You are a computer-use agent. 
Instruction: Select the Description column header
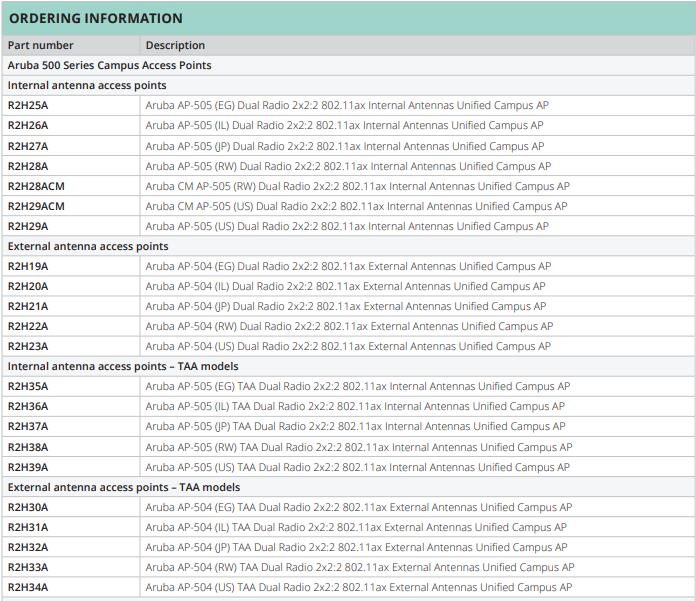175,45
